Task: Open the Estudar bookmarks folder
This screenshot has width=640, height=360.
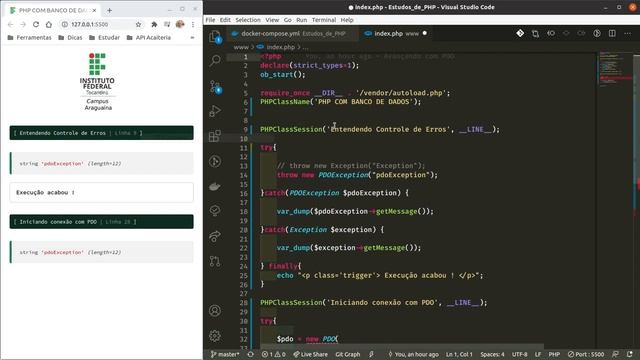Action: coord(104,38)
